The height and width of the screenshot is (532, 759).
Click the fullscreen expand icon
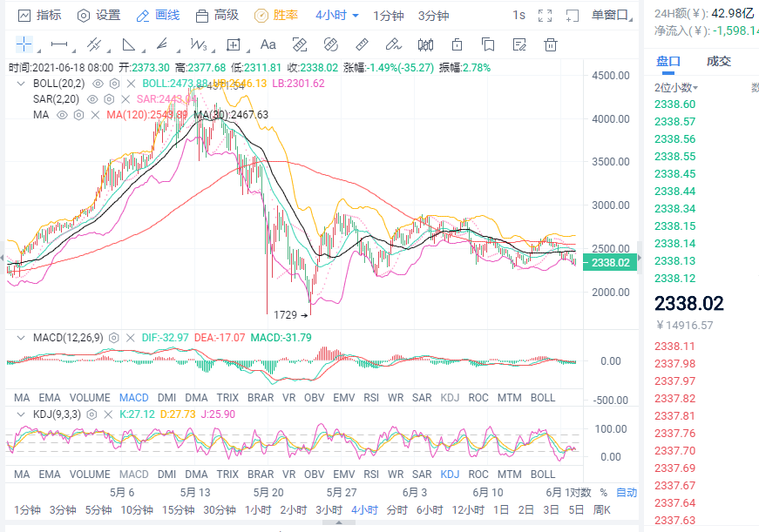point(545,15)
